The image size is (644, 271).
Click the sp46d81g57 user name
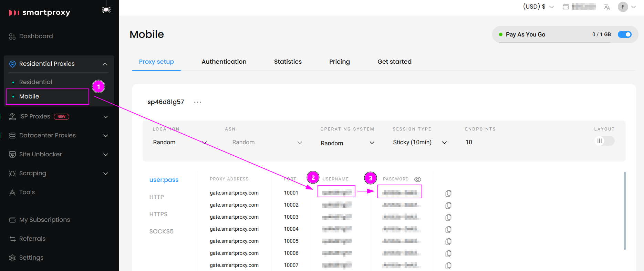166,102
